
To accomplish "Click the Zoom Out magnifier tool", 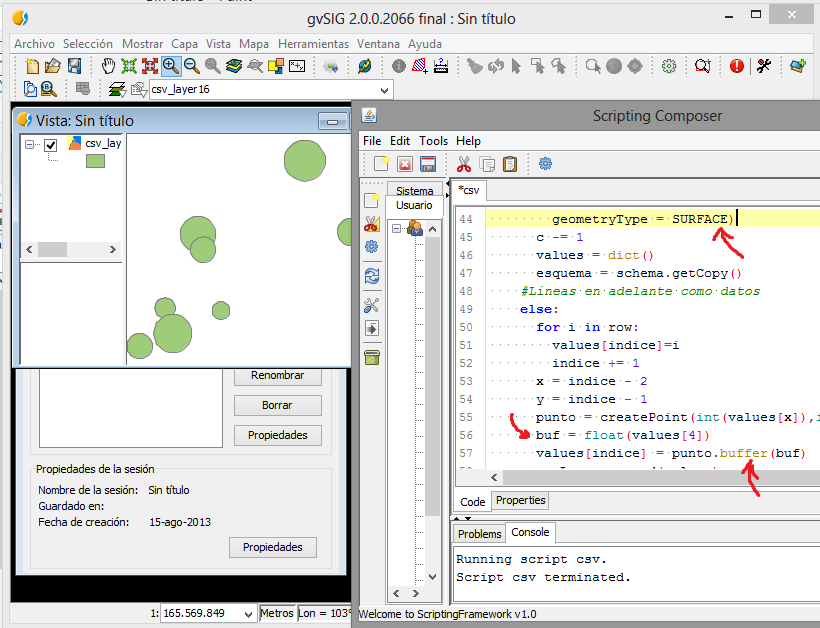I will click(x=190, y=66).
